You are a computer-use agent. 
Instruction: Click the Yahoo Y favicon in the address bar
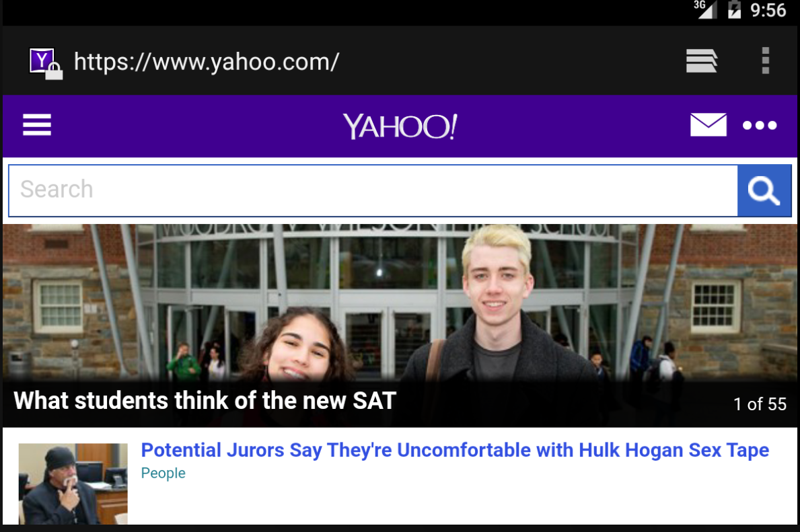pos(41,61)
